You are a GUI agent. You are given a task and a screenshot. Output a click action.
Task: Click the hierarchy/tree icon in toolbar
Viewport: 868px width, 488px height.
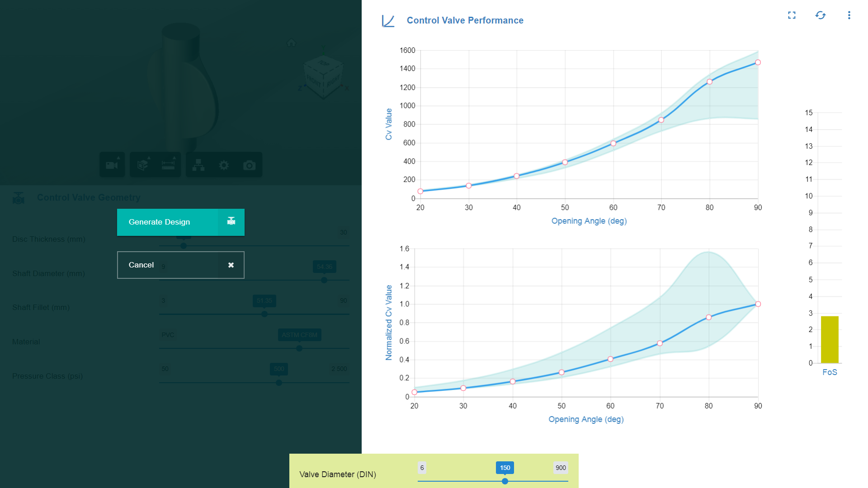coord(198,166)
